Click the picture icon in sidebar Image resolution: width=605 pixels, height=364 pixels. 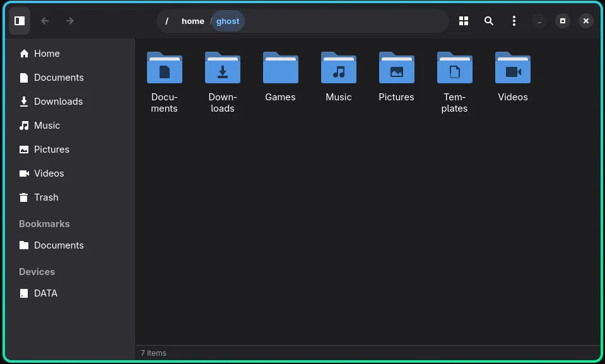[x=24, y=150]
